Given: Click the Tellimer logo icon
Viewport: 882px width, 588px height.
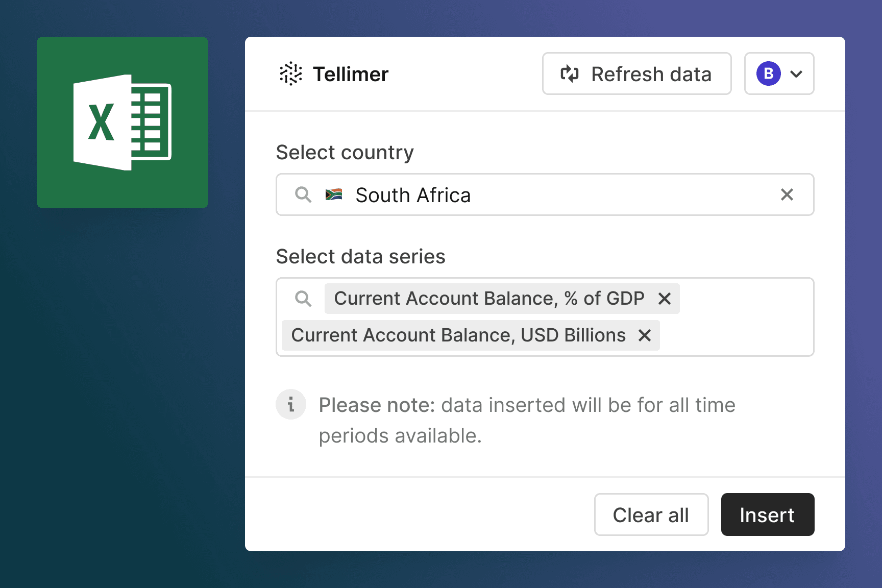Looking at the screenshot, I should point(291,73).
